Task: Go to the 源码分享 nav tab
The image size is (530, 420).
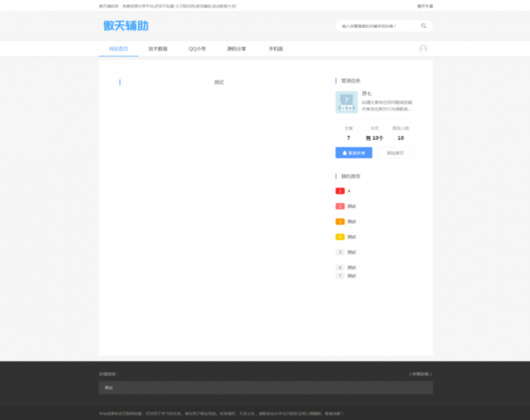Action: [236, 48]
